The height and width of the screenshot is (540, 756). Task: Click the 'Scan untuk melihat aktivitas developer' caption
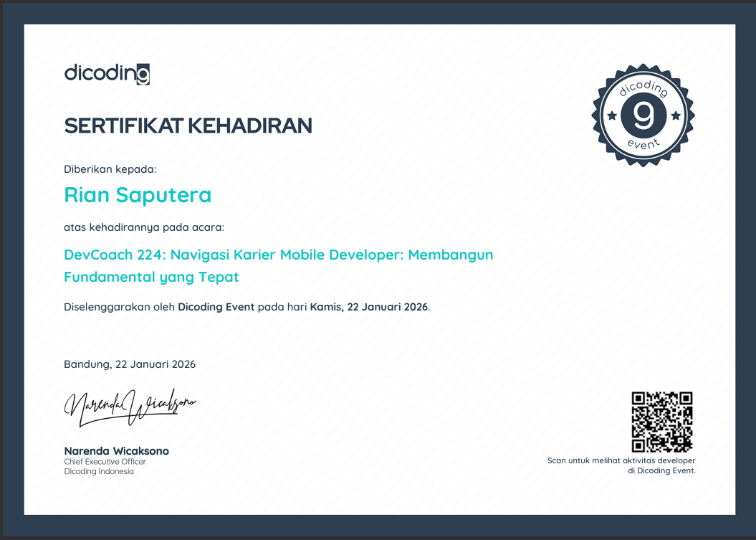click(x=621, y=460)
